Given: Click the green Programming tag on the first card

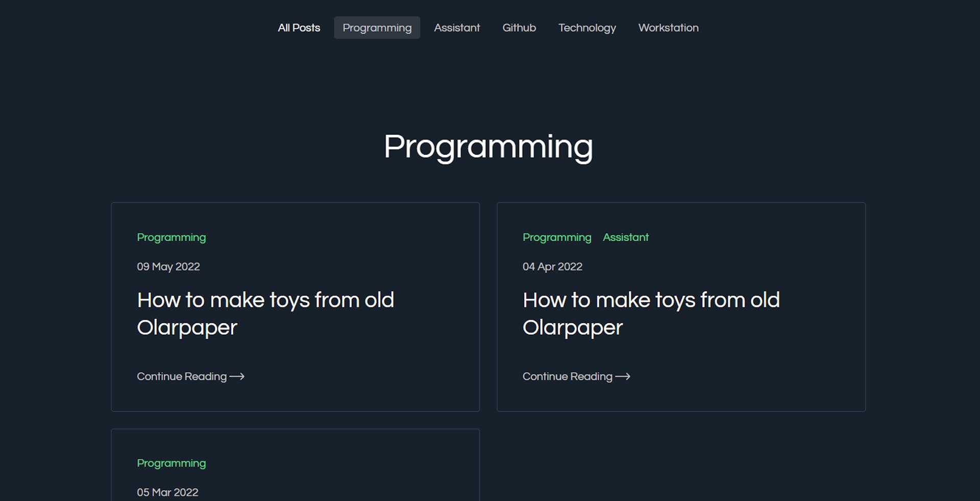Looking at the screenshot, I should [171, 237].
